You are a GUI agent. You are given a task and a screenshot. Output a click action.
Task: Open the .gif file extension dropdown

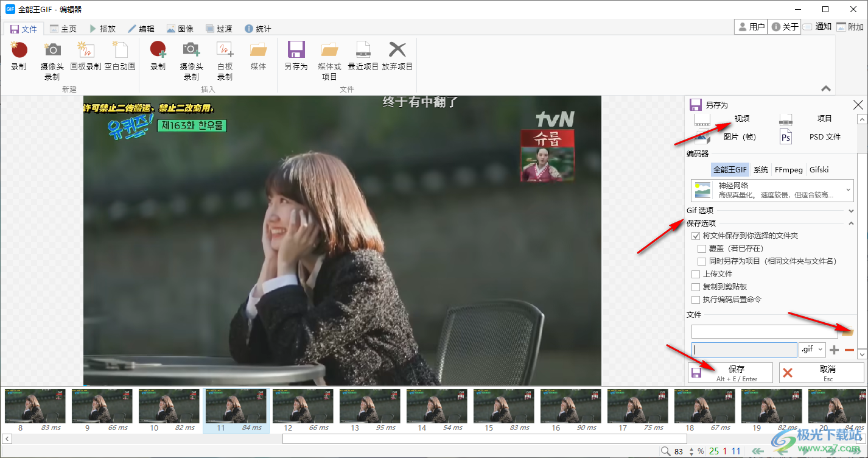click(812, 350)
